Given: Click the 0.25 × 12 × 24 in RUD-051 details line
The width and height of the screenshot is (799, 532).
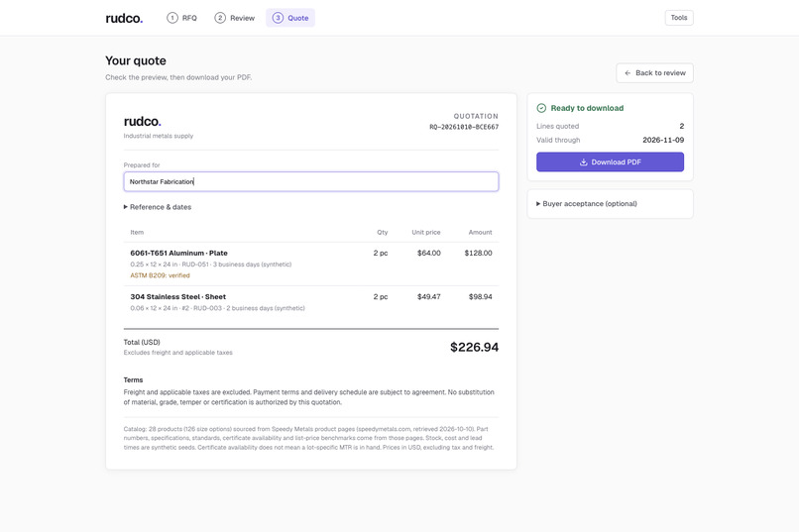Looking at the screenshot, I should coord(210,265).
